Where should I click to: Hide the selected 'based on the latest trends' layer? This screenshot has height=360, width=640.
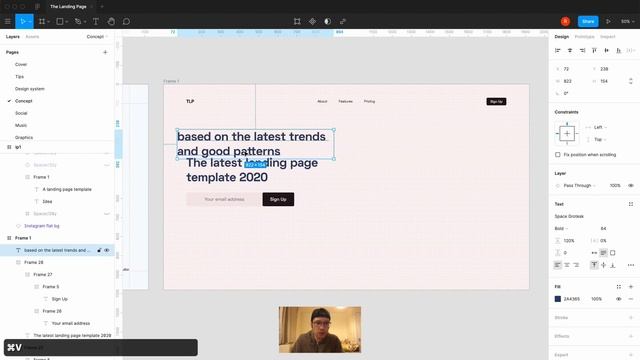107,250
